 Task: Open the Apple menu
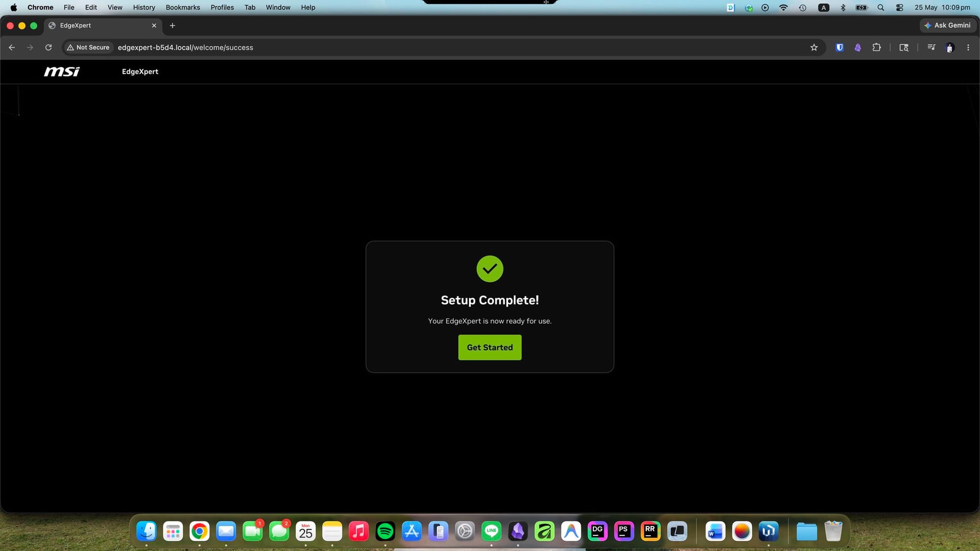(14, 7)
